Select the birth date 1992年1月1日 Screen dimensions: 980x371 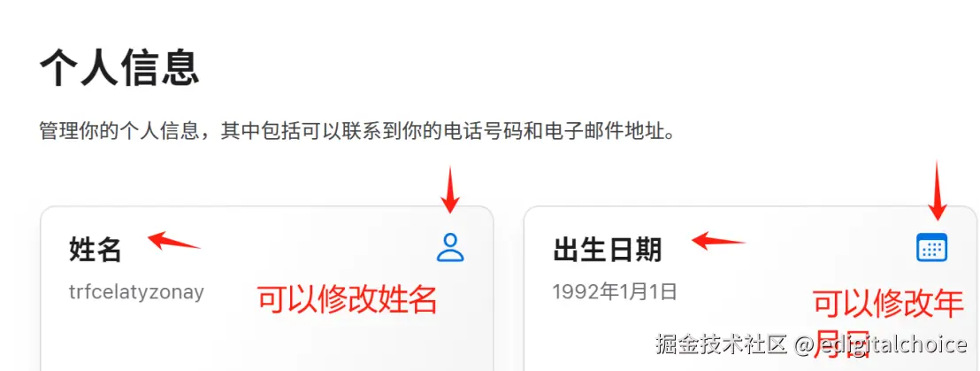(615, 291)
